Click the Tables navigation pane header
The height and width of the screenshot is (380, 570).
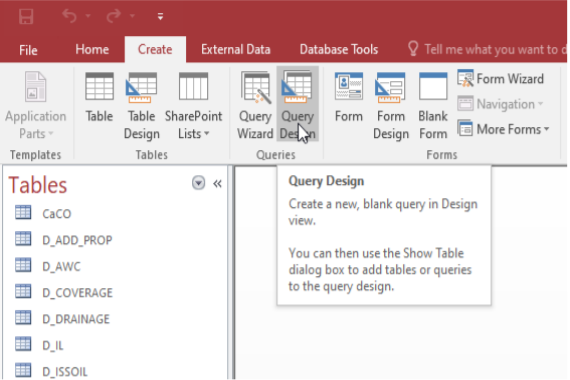point(38,185)
